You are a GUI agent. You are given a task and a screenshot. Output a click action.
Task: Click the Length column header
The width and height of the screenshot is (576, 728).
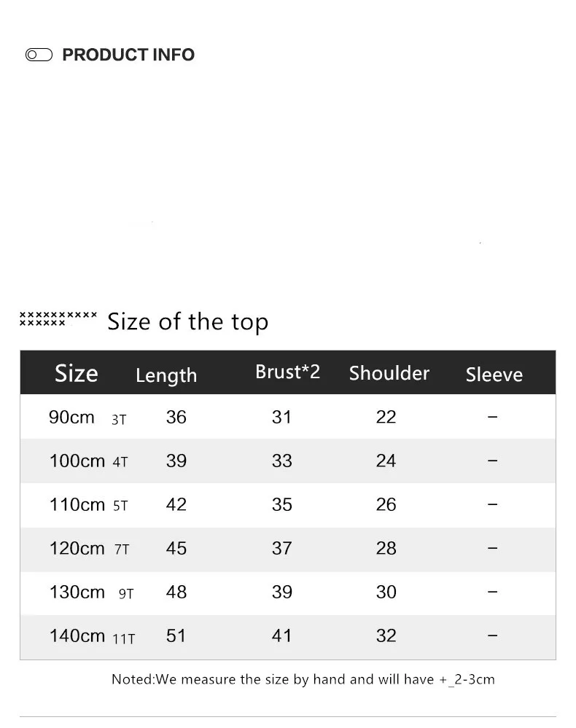click(x=166, y=375)
